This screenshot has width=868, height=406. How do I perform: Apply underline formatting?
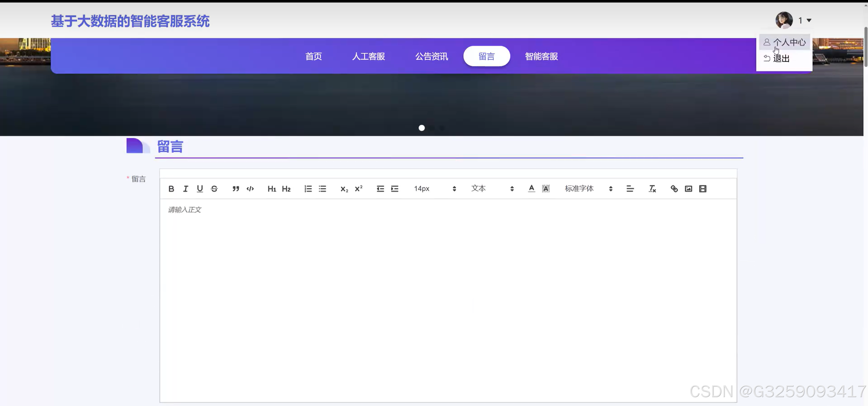pos(200,189)
